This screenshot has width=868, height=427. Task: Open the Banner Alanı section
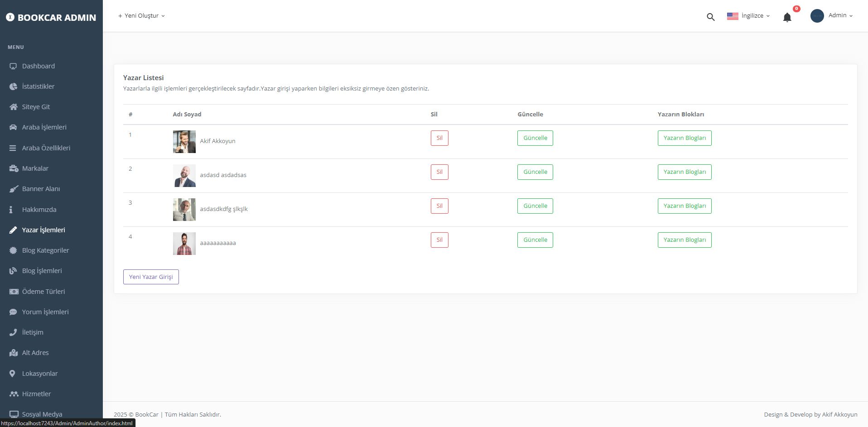point(41,189)
